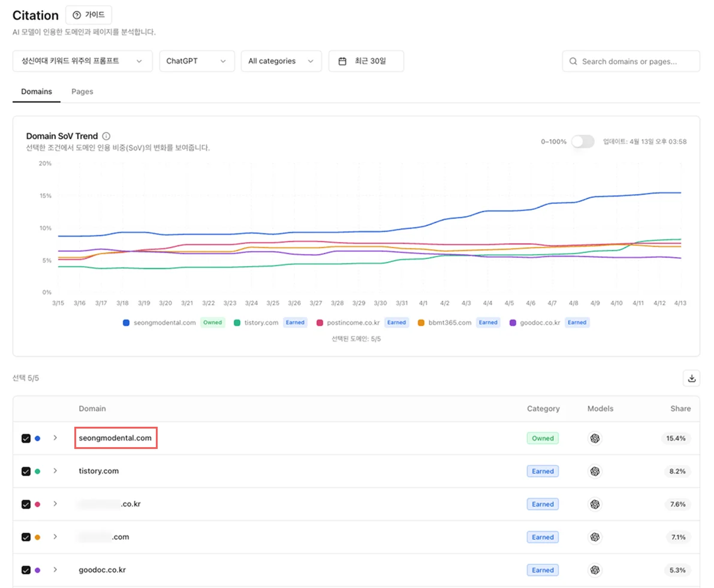Open the 최근 30일 date range button
This screenshot has height=588, width=714.
click(x=366, y=61)
